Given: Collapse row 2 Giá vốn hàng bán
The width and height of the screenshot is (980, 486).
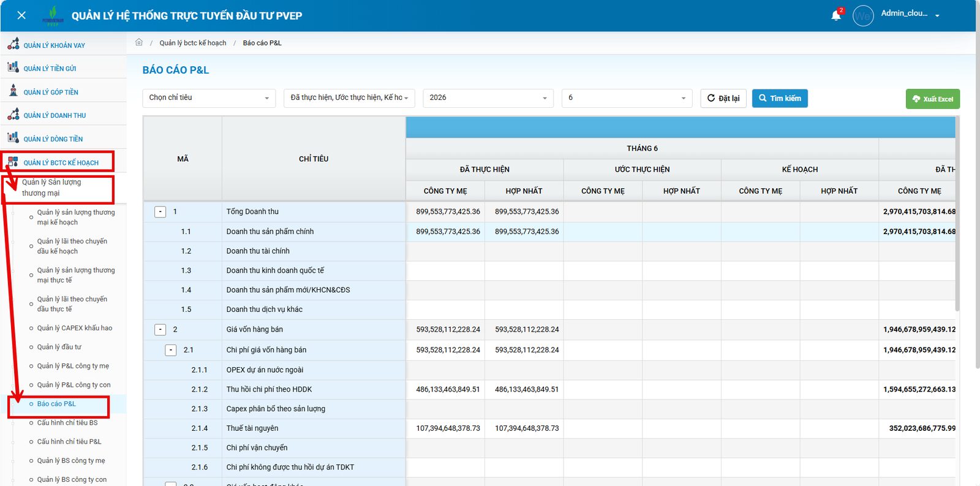Looking at the screenshot, I should 160,330.
